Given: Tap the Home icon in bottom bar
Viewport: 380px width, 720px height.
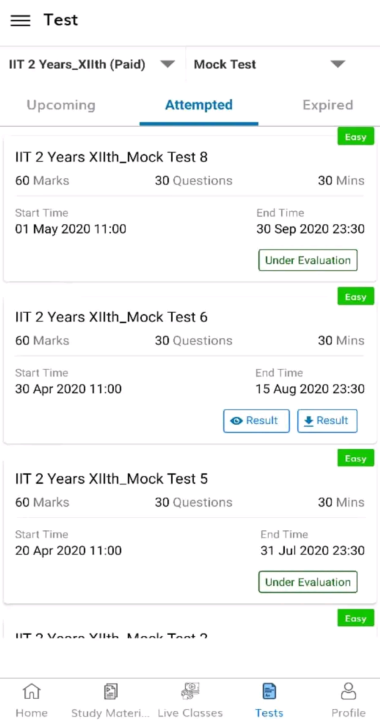Looking at the screenshot, I should pos(31,691).
